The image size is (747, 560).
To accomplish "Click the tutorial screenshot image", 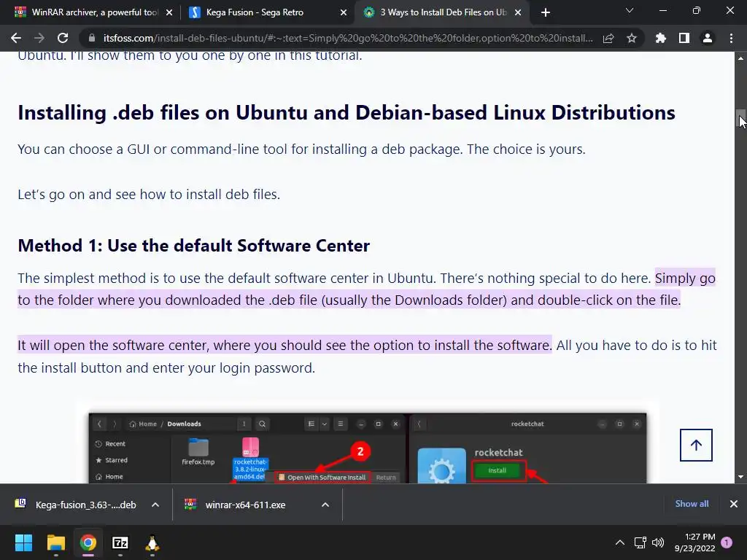I will click(x=368, y=448).
